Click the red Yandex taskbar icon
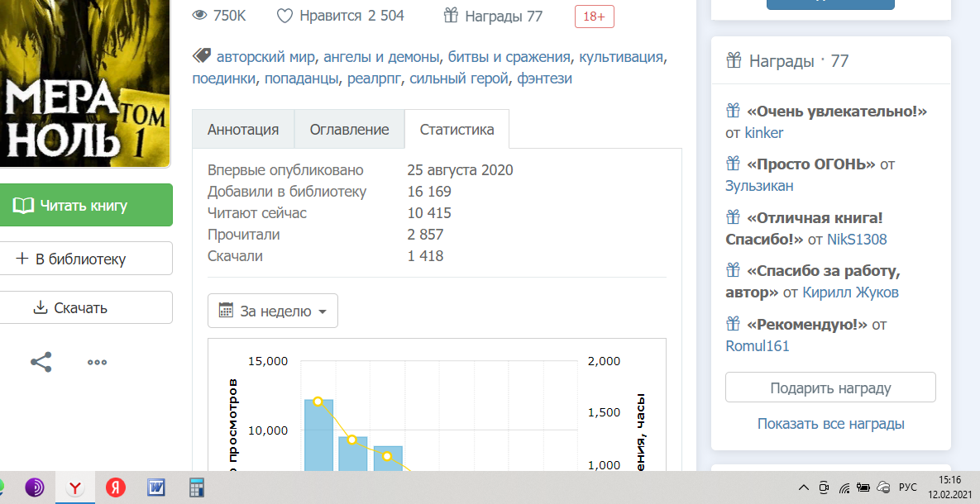 click(x=115, y=488)
